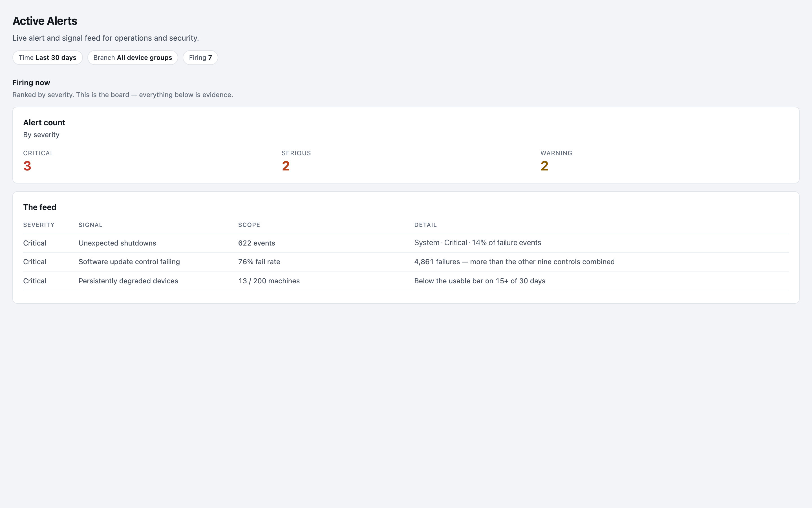Image resolution: width=812 pixels, height=508 pixels.
Task: Click the CRITICAL severity label
Action: (38, 153)
